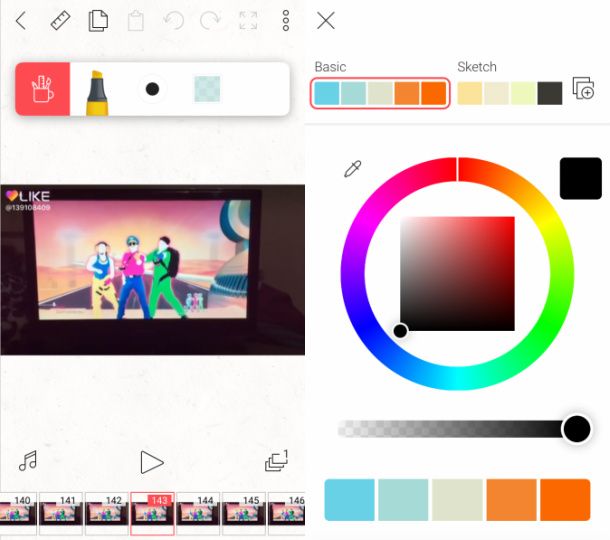
Task: Open the checkered layer swatch
Action: pyautogui.click(x=207, y=89)
